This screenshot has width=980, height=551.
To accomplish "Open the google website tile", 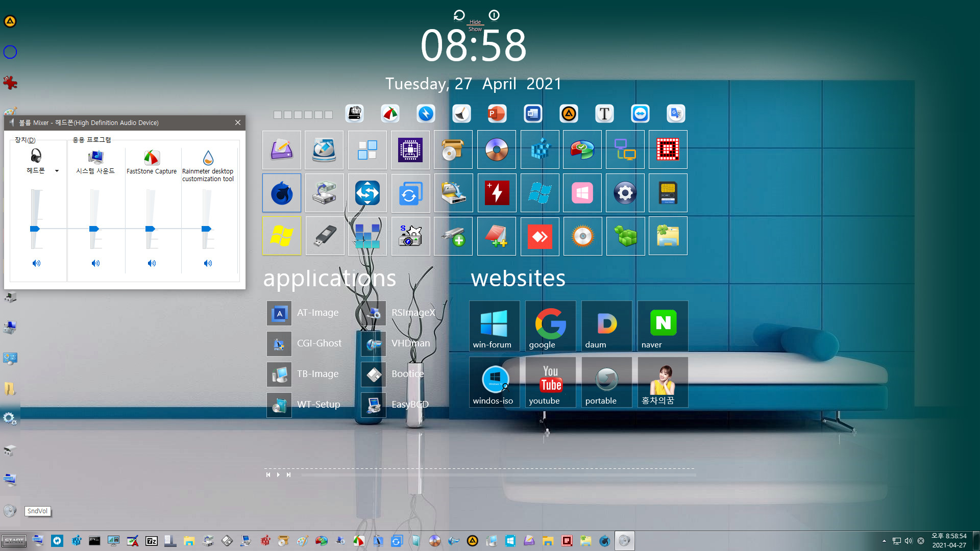I will [x=551, y=326].
